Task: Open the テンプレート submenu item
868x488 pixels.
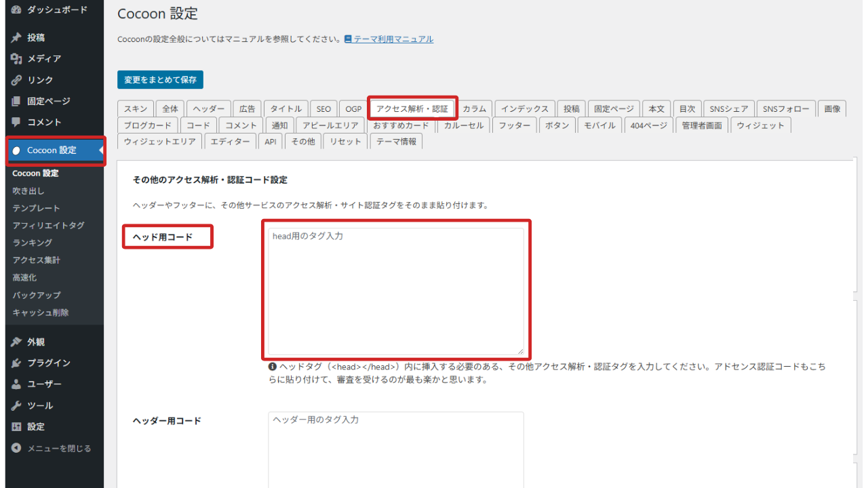Action: tap(36, 208)
